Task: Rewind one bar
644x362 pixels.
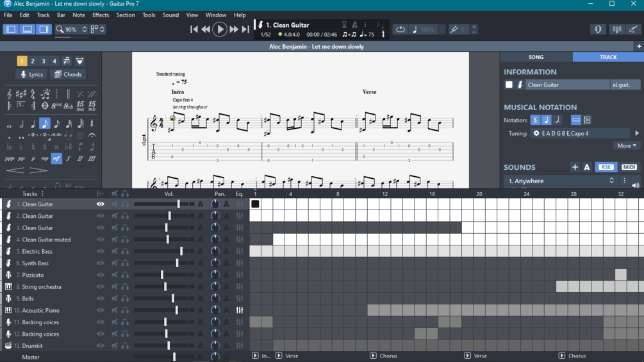Action: 206,29
